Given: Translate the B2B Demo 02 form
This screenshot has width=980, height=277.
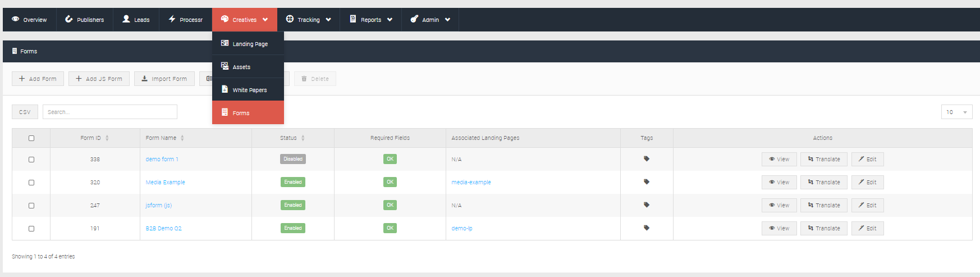Looking at the screenshot, I should click(x=824, y=228).
